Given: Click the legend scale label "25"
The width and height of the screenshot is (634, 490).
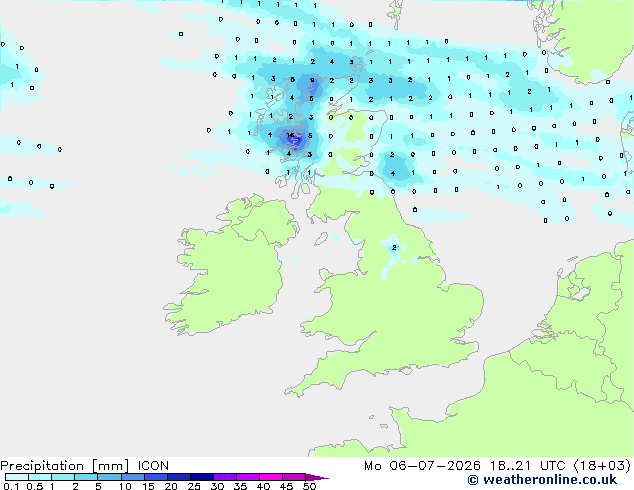Looking at the screenshot, I should (x=194, y=486).
